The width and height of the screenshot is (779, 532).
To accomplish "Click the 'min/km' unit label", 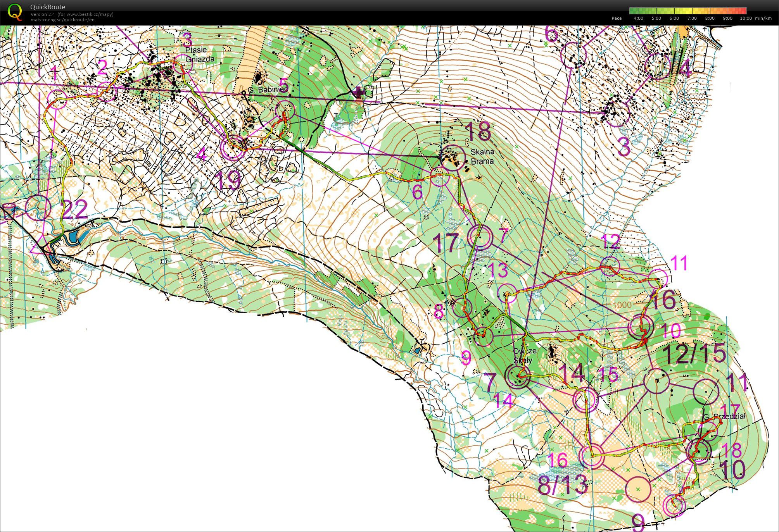I will pyautogui.click(x=763, y=18).
